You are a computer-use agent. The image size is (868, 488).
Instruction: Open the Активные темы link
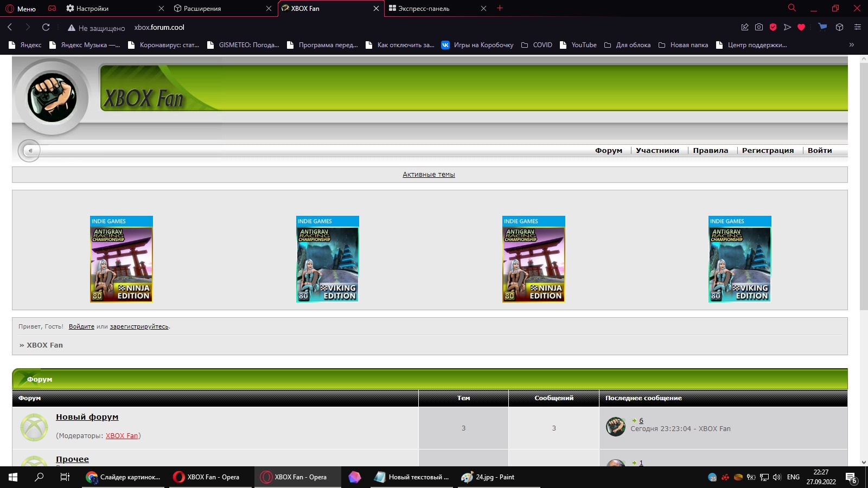tap(429, 175)
